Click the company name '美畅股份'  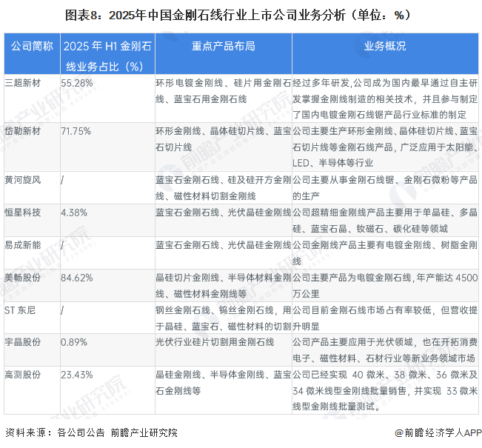[x=23, y=278]
